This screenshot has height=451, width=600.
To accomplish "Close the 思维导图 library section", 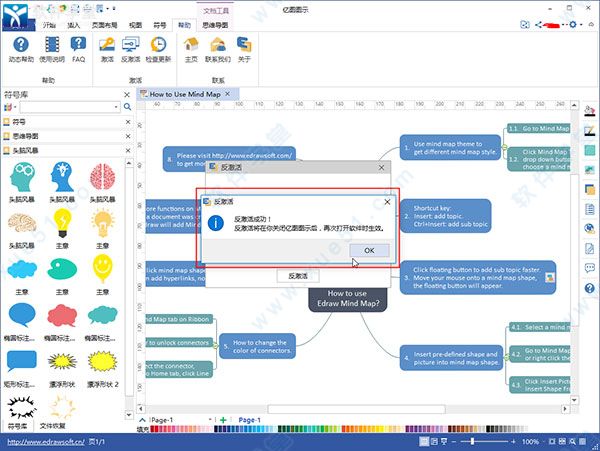I will (128, 136).
